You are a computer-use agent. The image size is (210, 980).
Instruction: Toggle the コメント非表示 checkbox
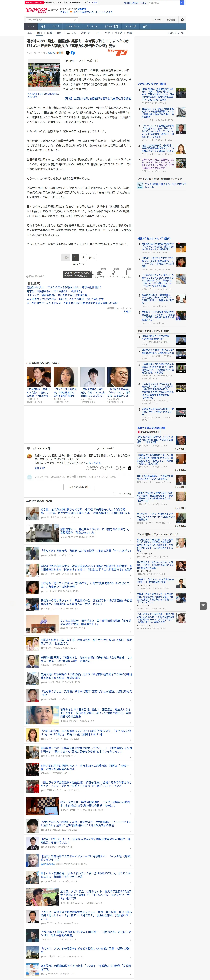tap(115, 494)
